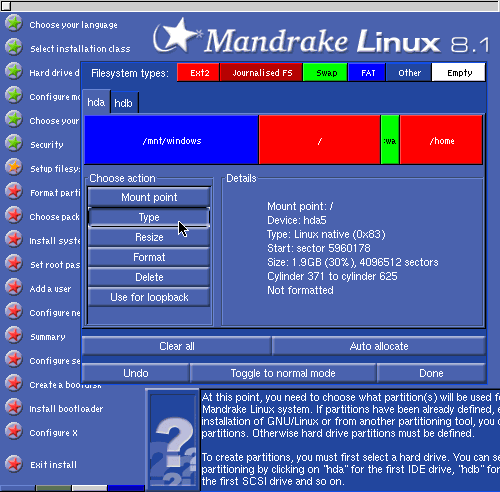Click the Clear all button

(x=177, y=346)
